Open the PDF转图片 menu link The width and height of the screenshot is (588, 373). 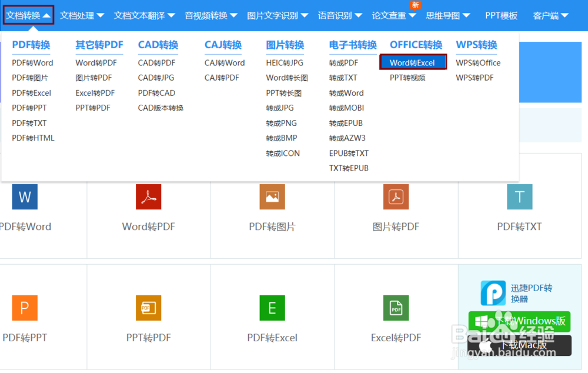click(x=30, y=78)
